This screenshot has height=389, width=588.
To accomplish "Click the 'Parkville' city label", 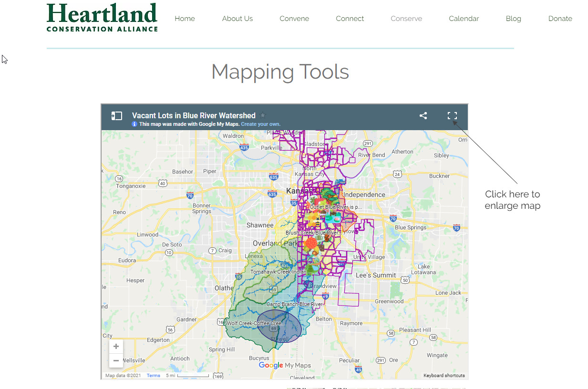I will 271,148.
